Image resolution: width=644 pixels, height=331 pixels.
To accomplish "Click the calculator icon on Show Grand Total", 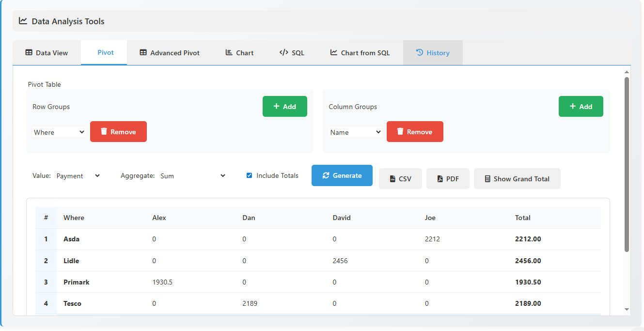I will pos(488,178).
